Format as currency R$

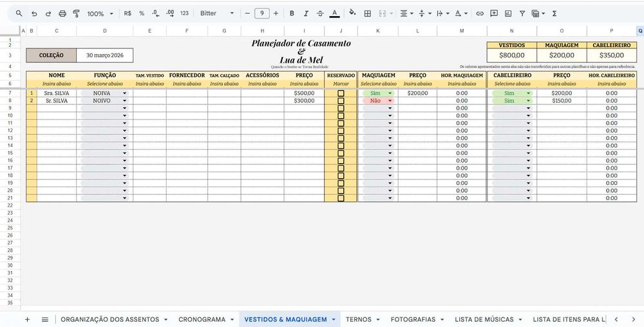pyautogui.click(x=128, y=13)
